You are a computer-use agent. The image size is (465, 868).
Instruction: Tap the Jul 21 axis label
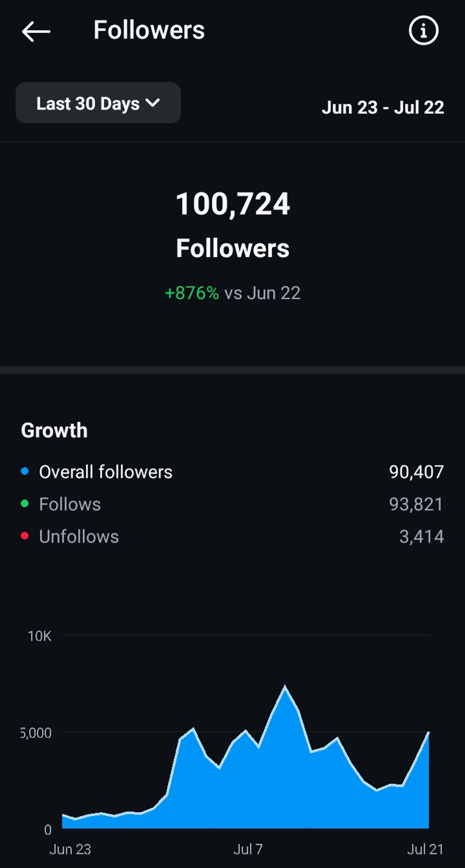tap(425, 849)
